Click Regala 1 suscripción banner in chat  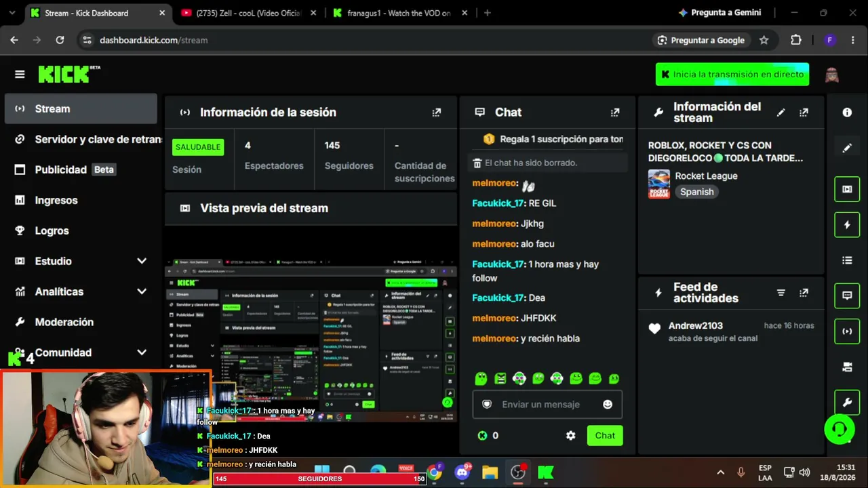click(x=553, y=139)
